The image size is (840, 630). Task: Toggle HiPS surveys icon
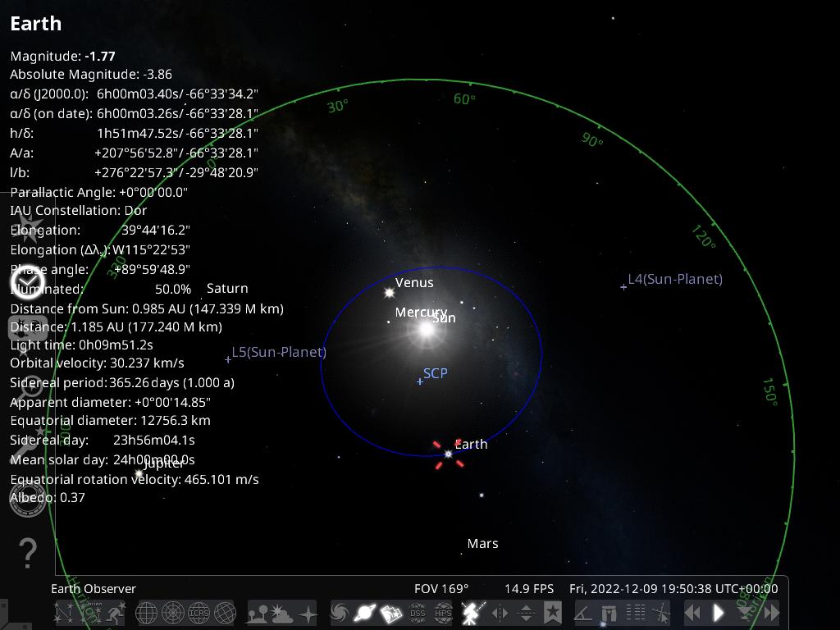[x=443, y=612]
